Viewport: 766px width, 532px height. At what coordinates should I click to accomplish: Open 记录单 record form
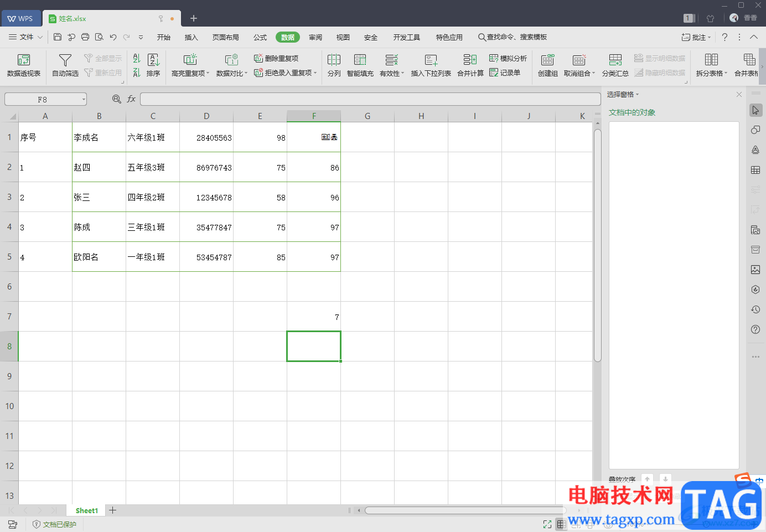click(505, 73)
